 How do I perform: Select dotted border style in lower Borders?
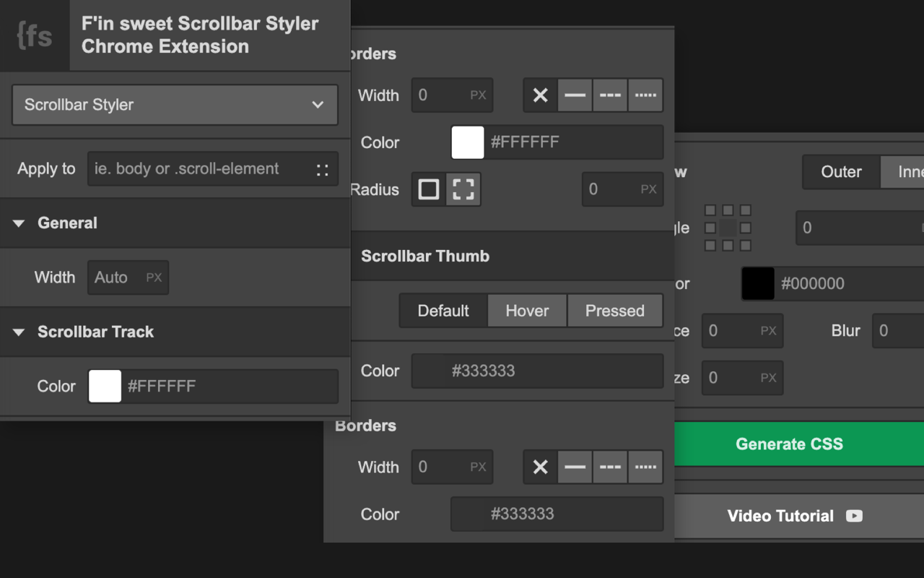pyautogui.click(x=645, y=467)
